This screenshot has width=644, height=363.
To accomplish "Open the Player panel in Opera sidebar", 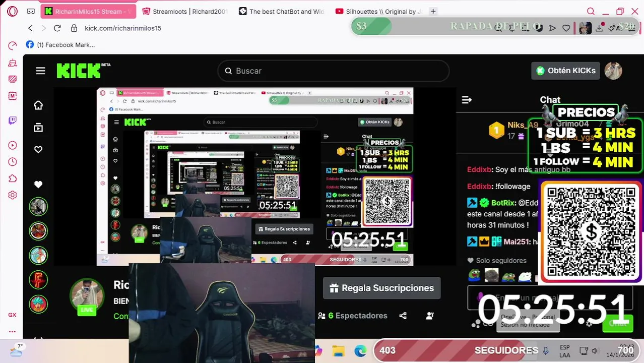I will point(13,145).
